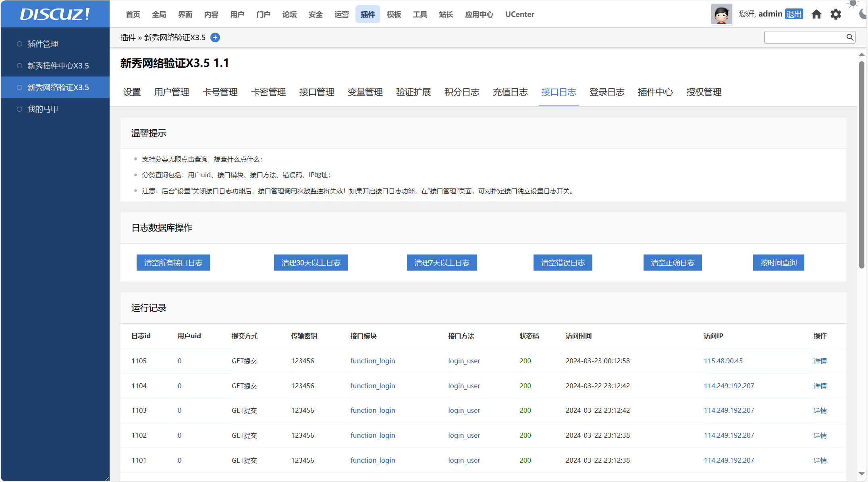Click the page vertical scrollbar thumb
This screenshot has width=868, height=482.
[x=862, y=165]
